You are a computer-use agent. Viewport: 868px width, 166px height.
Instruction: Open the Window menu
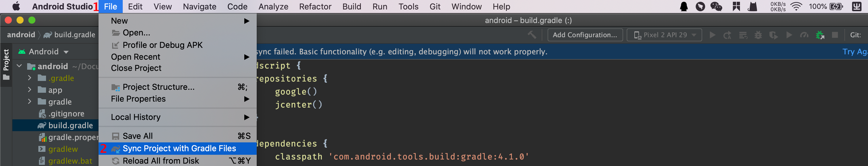tap(466, 6)
